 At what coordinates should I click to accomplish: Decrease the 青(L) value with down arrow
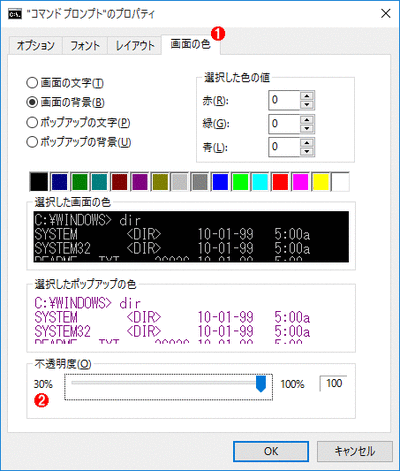tap(307, 151)
